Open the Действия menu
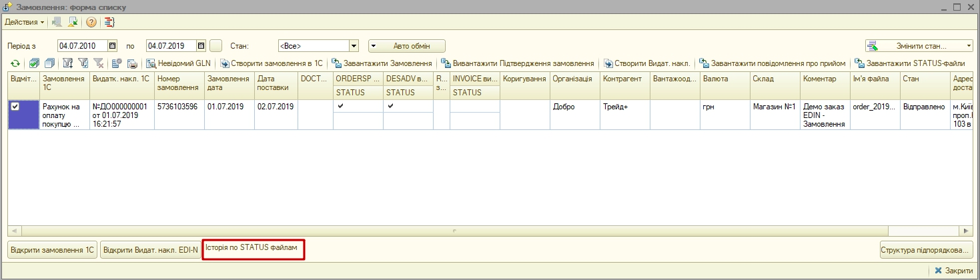Screen dimensions: 980x280 coord(25,22)
